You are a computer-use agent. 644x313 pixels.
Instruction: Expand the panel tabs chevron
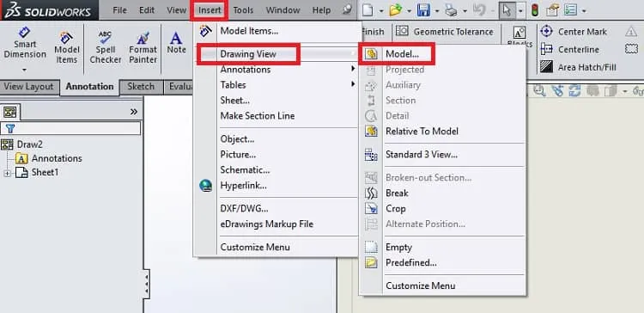tap(134, 112)
